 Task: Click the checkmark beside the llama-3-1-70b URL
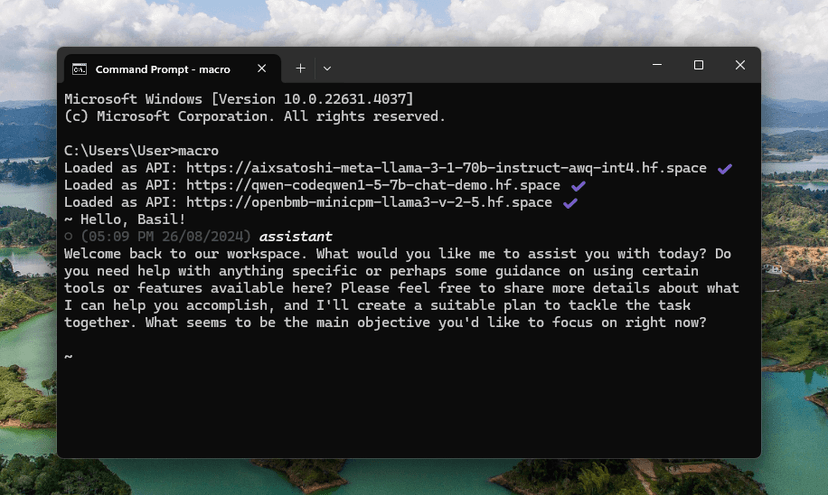724,169
